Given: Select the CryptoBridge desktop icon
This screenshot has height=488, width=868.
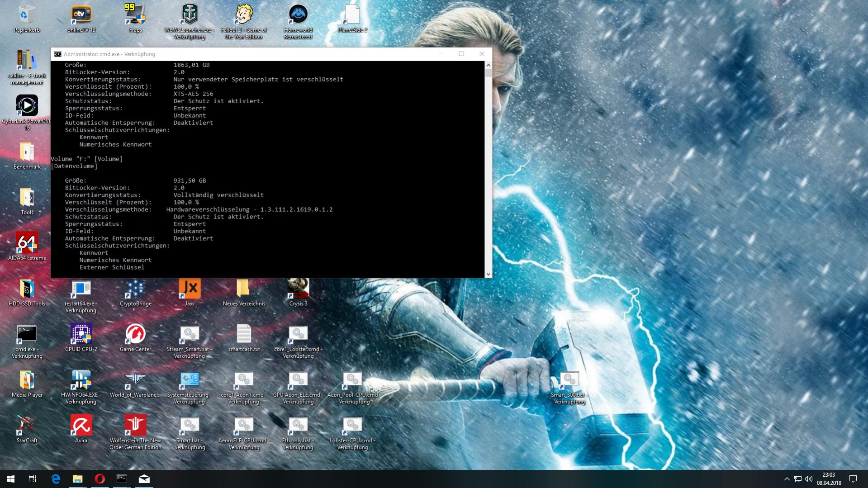Looking at the screenshot, I should pyautogui.click(x=135, y=292).
